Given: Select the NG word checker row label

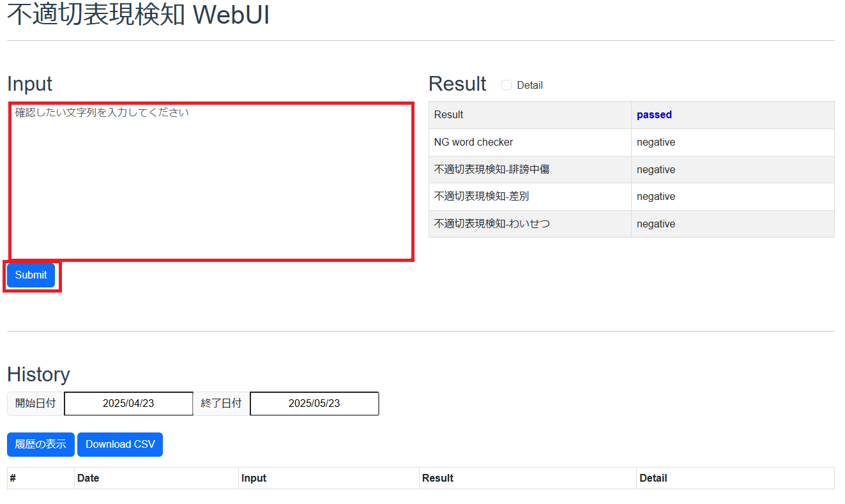Looking at the screenshot, I should (x=473, y=142).
